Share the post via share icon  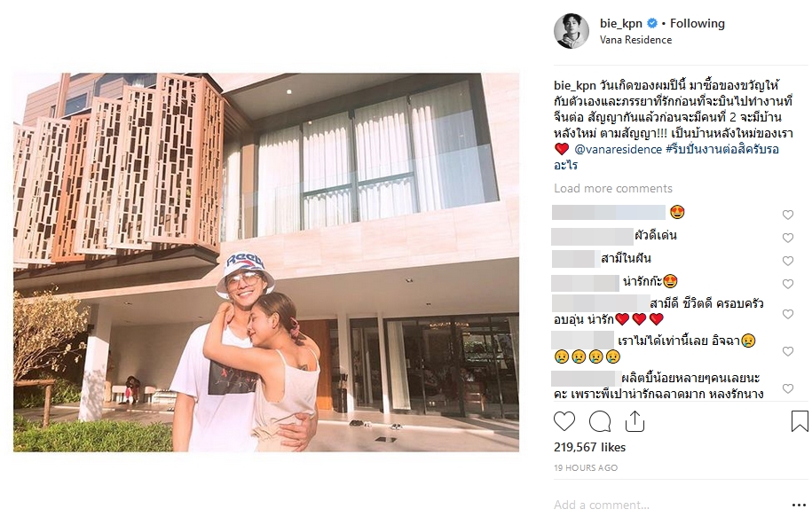pos(635,421)
